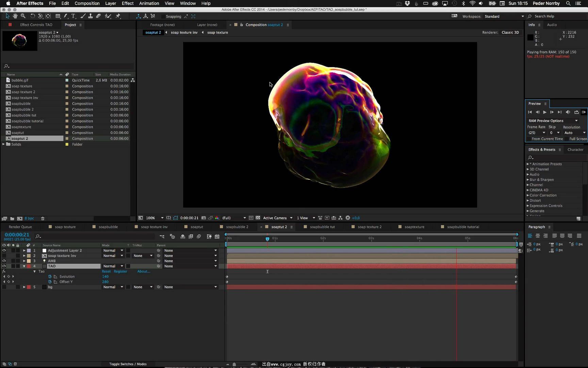Select the Selection arrow tool
588x368 pixels.
click(x=7, y=16)
